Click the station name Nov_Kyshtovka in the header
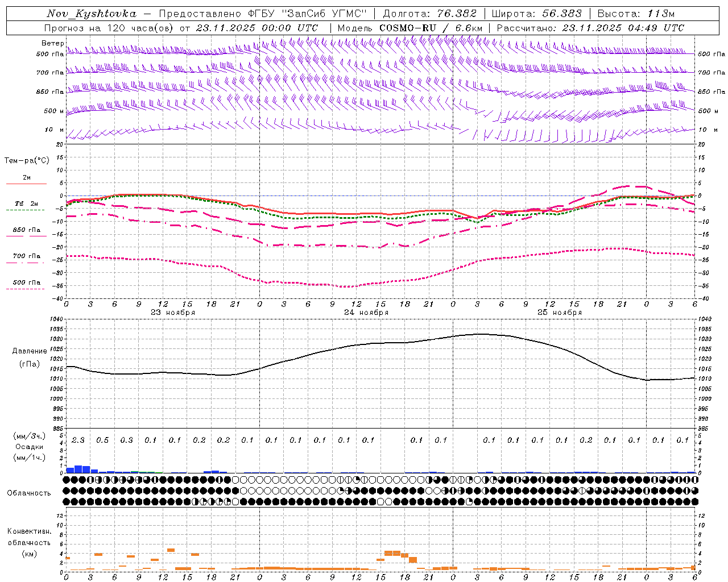This screenshot has height=582, width=728. (x=92, y=14)
